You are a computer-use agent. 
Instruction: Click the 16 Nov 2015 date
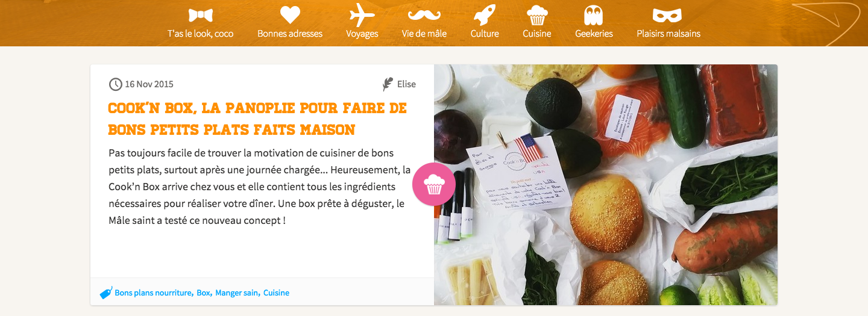tap(149, 84)
